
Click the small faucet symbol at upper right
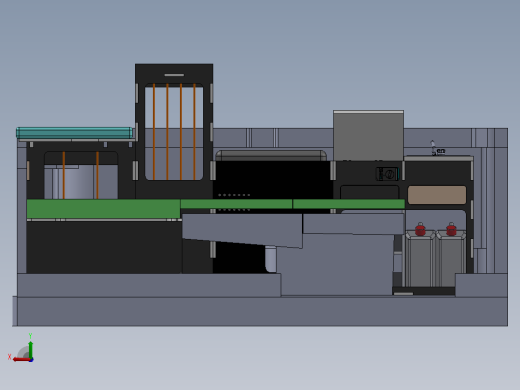438,148
